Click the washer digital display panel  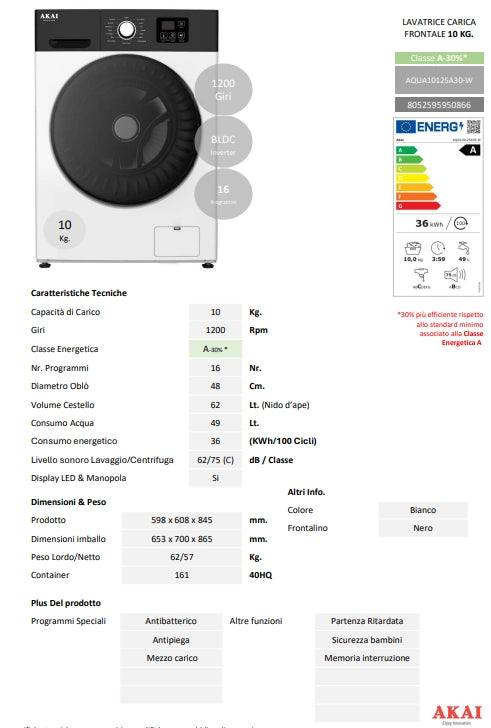(172, 30)
